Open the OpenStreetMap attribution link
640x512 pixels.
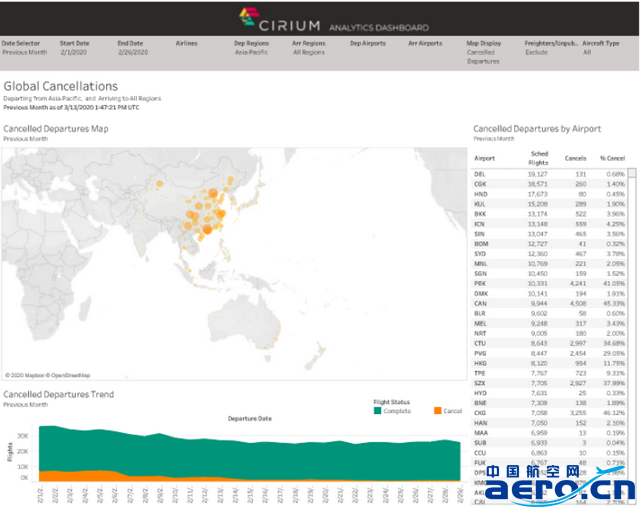(x=68, y=375)
